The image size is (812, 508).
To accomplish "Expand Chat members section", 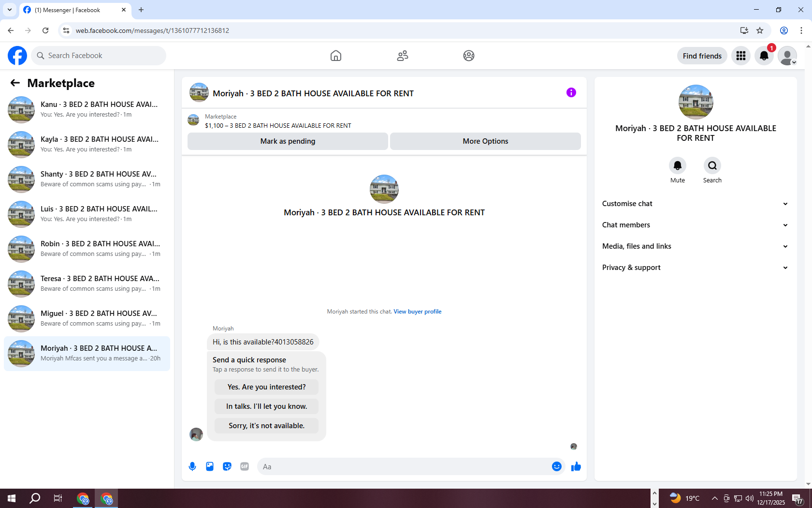I will point(696,225).
